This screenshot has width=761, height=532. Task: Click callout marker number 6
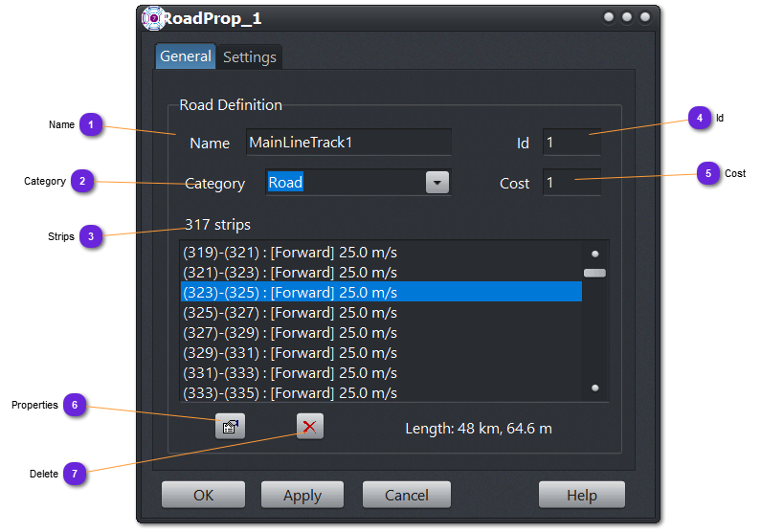pos(75,405)
